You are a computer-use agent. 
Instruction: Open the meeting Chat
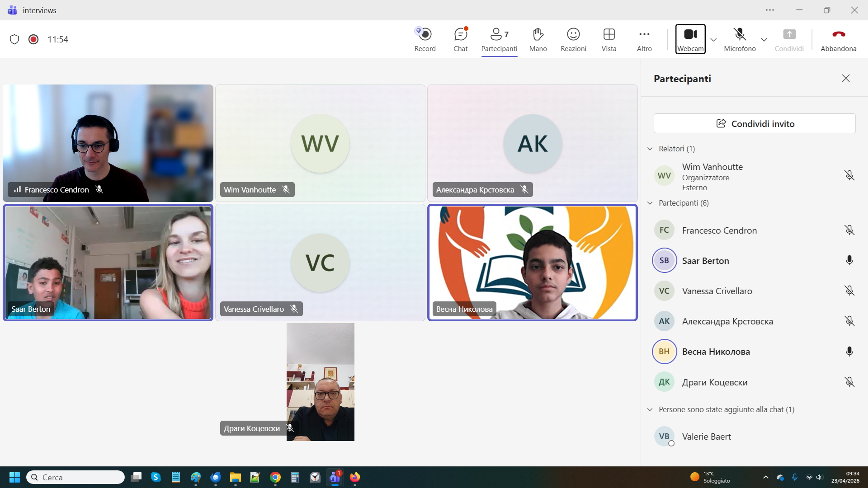(460, 39)
